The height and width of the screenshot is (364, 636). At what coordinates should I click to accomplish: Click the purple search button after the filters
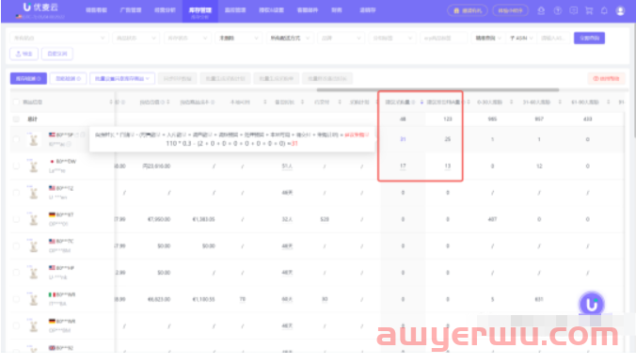(x=589, y=39)
